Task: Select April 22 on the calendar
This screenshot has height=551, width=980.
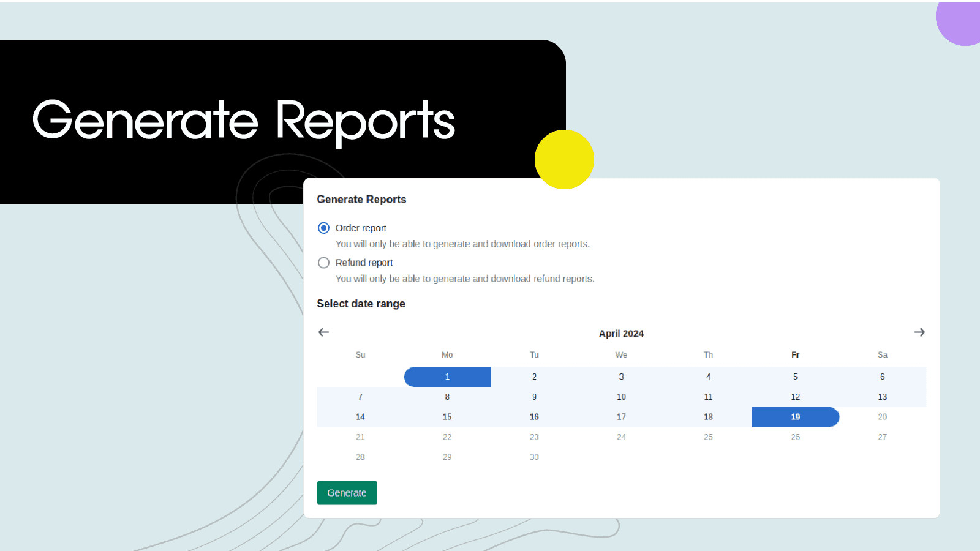Action: point(447,437)
